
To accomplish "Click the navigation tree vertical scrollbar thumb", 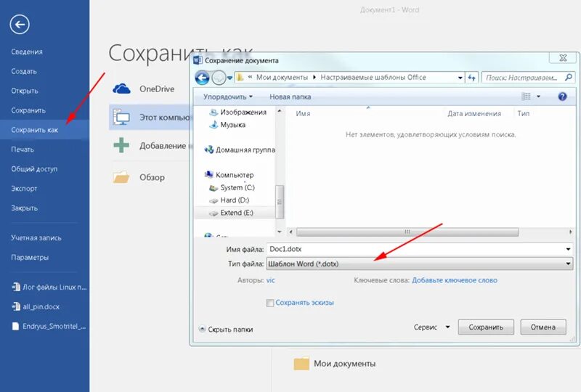I will tap(280, 202).
